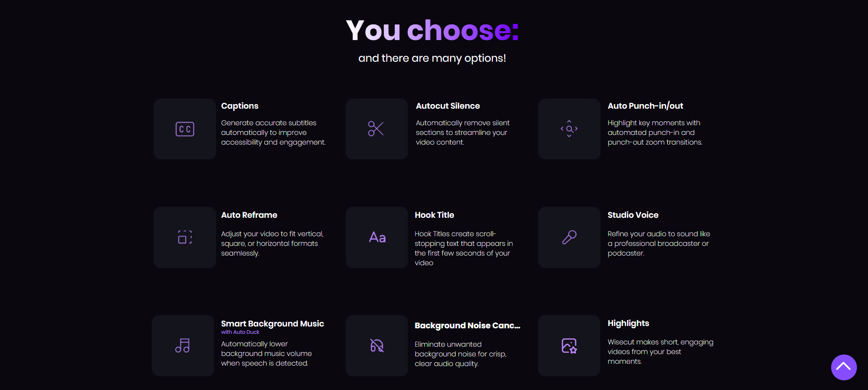Click the Smart Background Music title

[x=272, y=324]
